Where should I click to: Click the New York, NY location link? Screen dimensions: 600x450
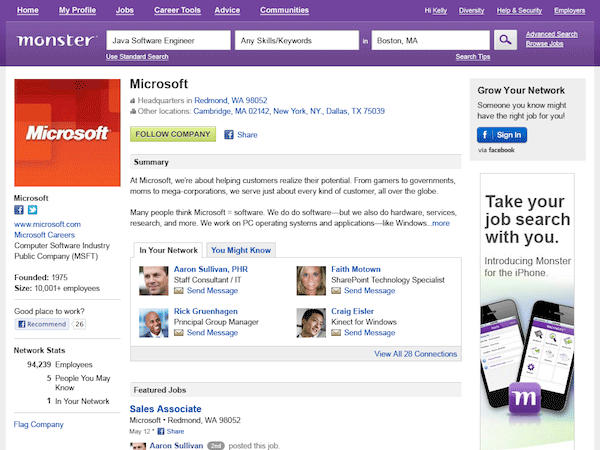tap(298, 111)
